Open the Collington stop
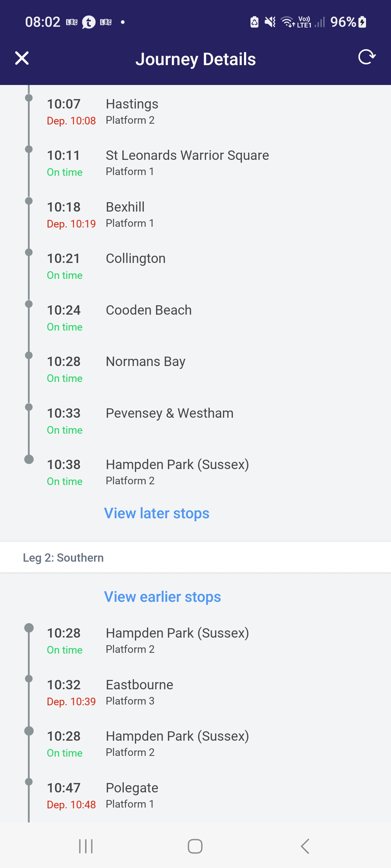The height and width of the screenshot is (868, 391). [x=135, y=259]
